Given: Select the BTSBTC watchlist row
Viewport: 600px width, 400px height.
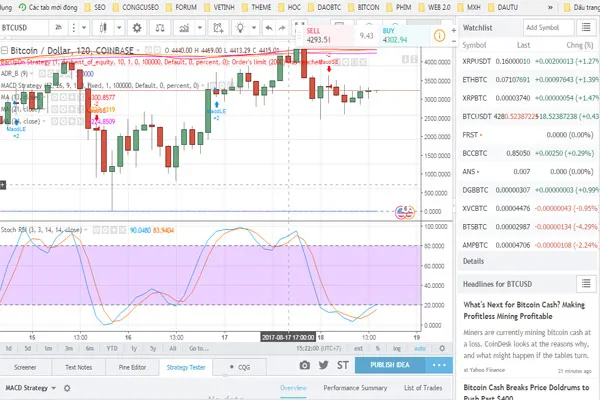Looking at the screenshot, I should (529, 227).
